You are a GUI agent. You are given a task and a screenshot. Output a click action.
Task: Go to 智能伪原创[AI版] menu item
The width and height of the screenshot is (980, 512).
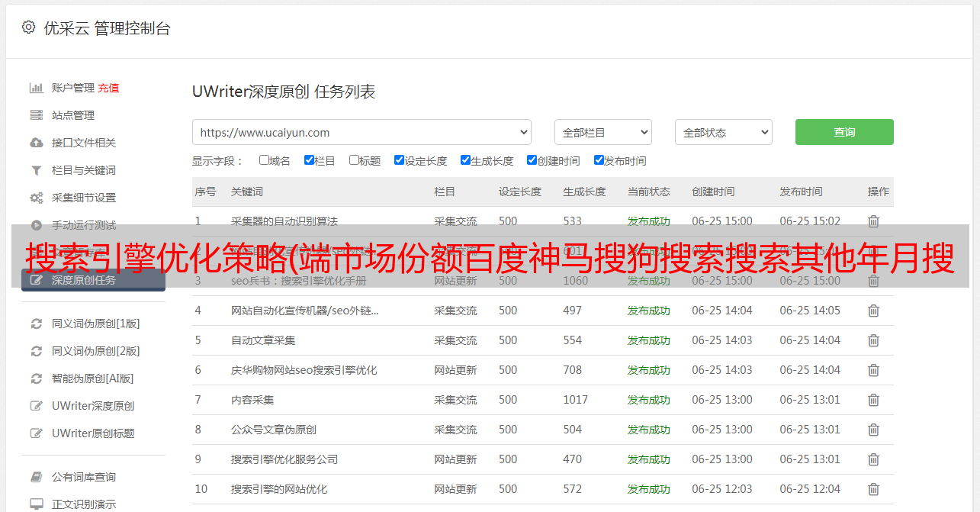click(92, 378)
